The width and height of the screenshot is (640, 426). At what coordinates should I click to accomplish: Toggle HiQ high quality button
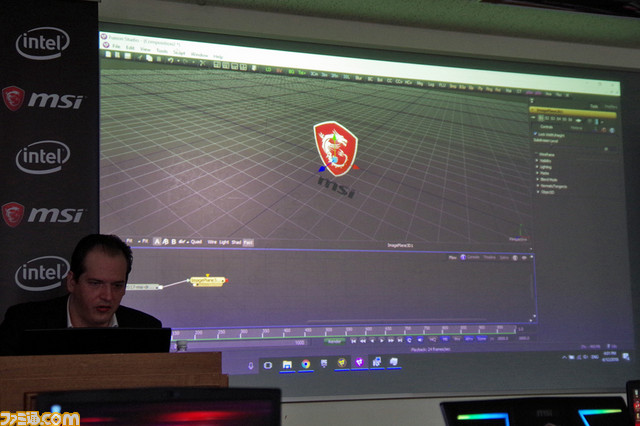click(432, 339)
